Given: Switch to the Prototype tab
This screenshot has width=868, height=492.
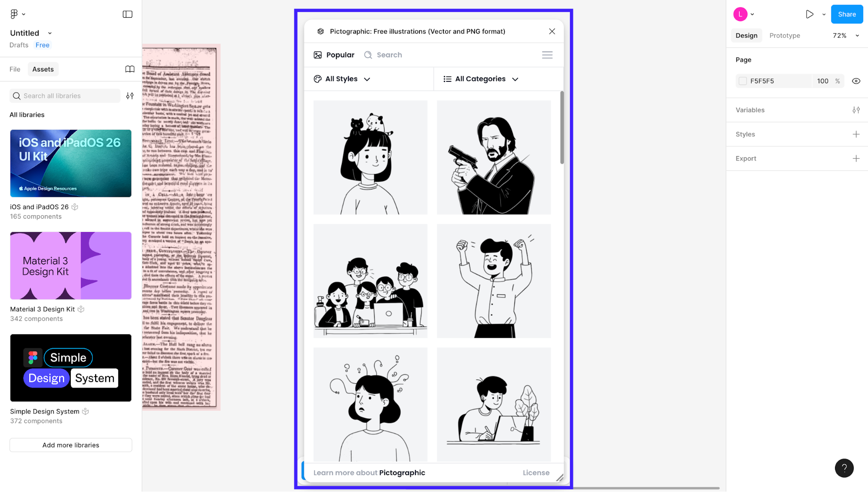Looking at the screenshot, I should (x=784, y=36).
